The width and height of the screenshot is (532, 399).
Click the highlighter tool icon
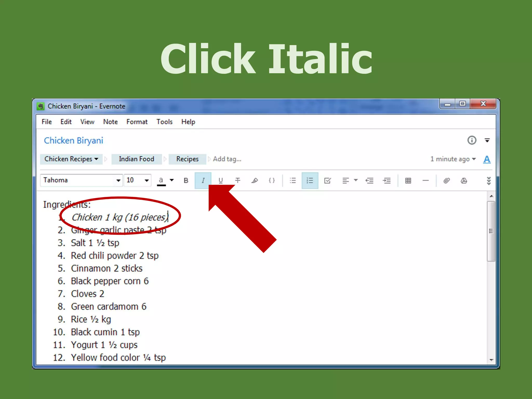click(255, 181)
